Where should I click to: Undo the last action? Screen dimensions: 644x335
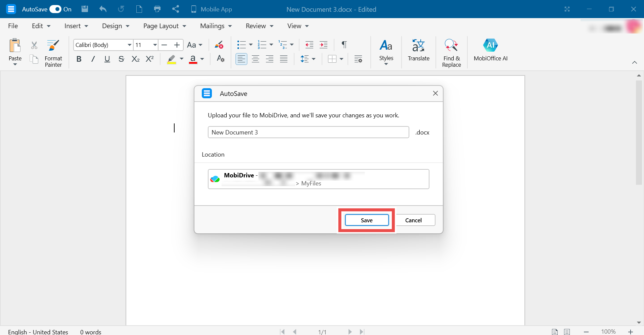(x=103, y=9)
